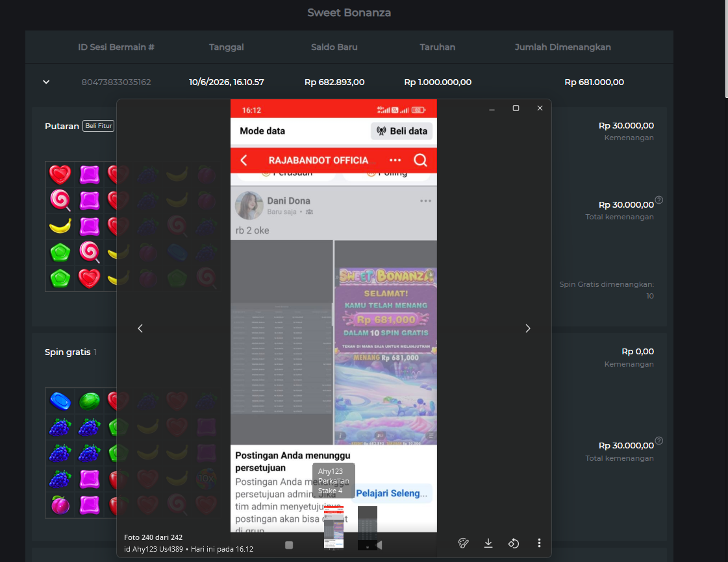Download the current photo

click(x=488, y=543)
